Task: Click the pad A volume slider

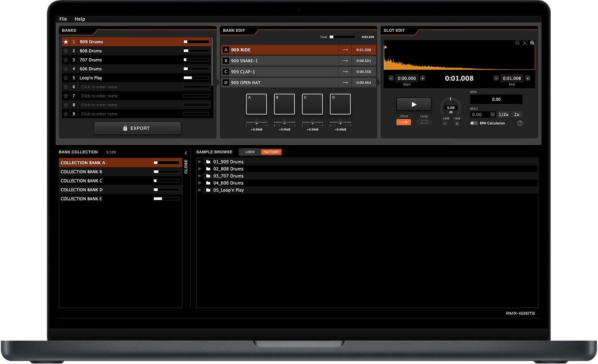Action: pos(256,122)
